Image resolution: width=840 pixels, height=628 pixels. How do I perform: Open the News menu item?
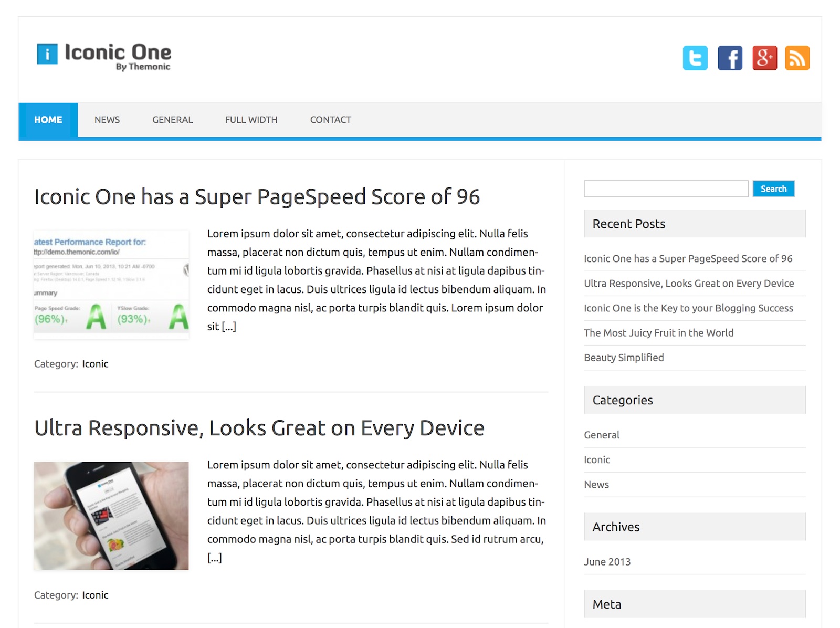(x=107, y=120)
